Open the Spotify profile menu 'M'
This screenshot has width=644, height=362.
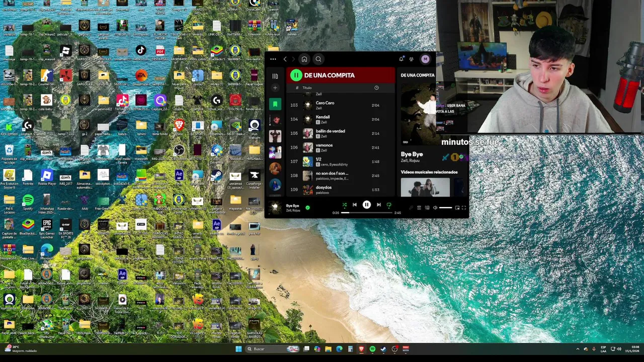coord(425,59)
